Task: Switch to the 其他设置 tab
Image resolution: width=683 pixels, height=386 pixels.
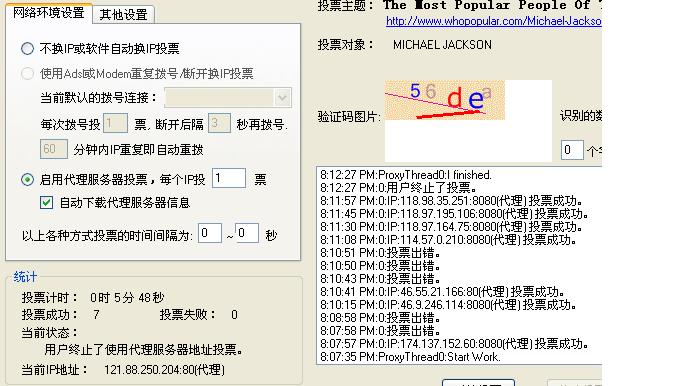Action: 123,14
